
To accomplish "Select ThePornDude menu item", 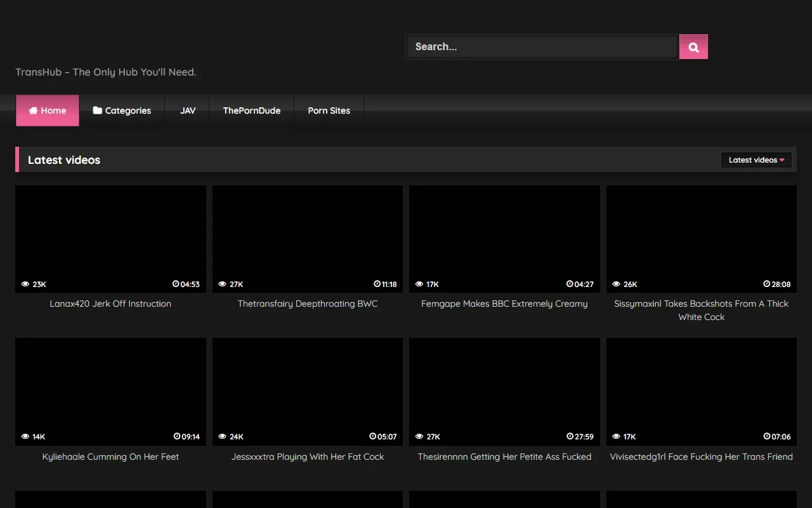I will (252, 110).
